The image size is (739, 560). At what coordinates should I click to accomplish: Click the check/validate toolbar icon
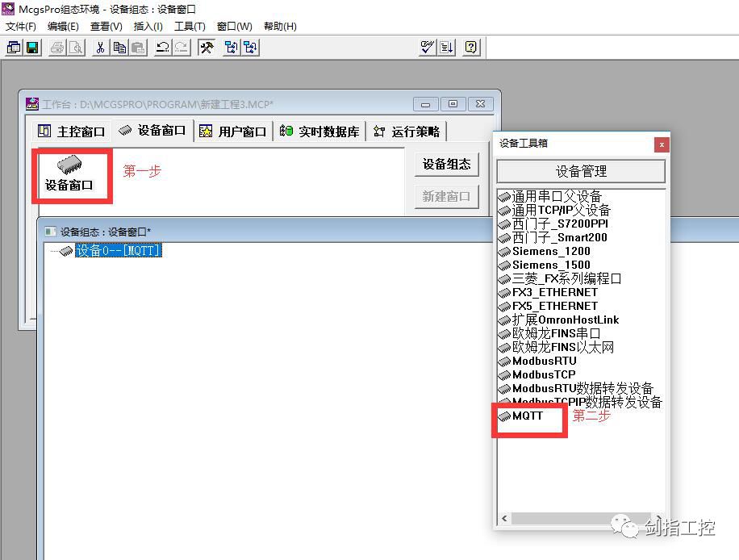coord(428,48)
